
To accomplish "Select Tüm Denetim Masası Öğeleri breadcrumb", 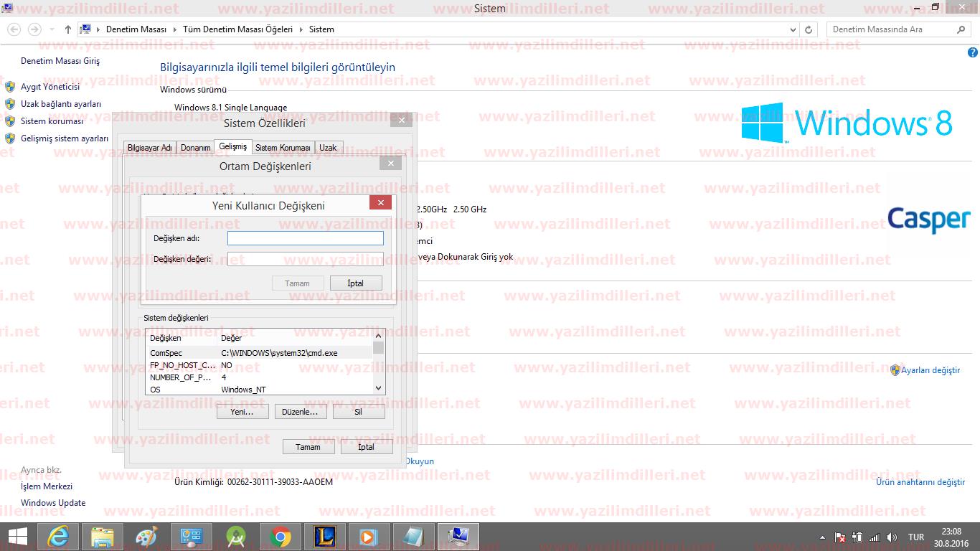I will pos(237,29).
